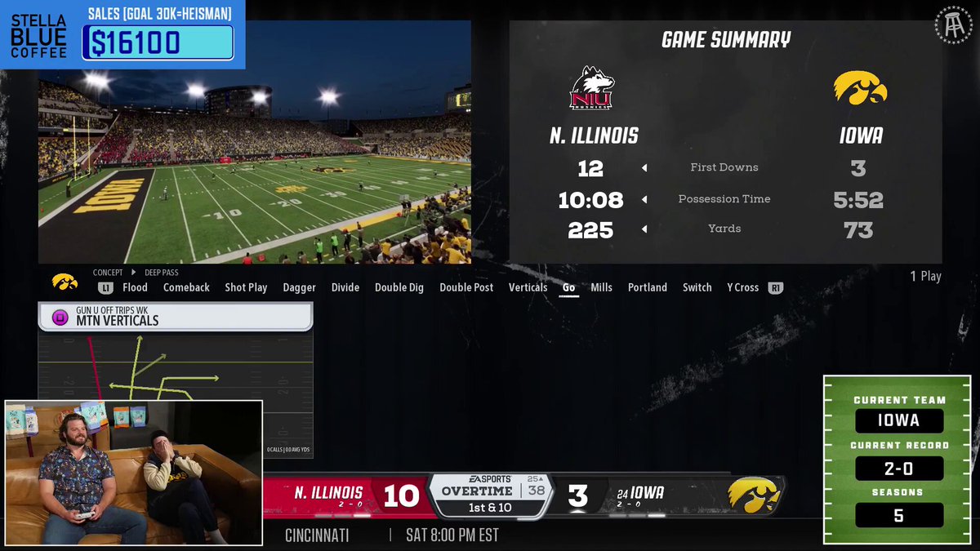
Task: Select the Verticals concept tab
Action: [x=528, y=287]
